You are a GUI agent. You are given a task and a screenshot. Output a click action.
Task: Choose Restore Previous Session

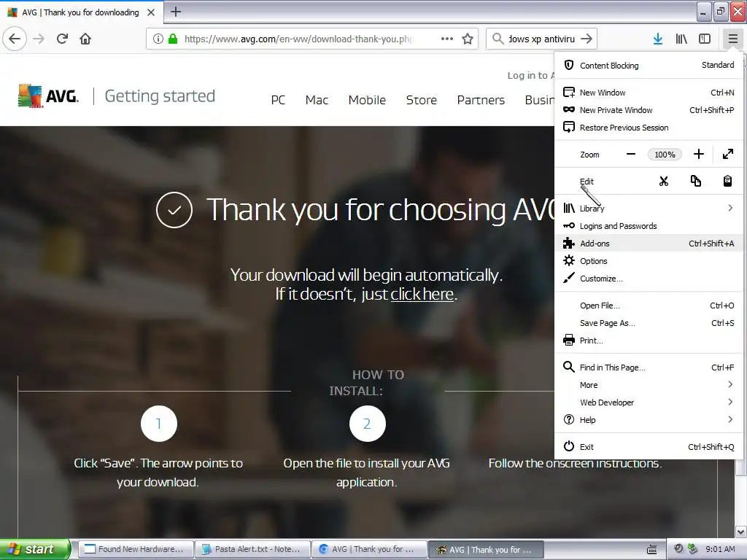pyautogui.click(x=649, y=128)
